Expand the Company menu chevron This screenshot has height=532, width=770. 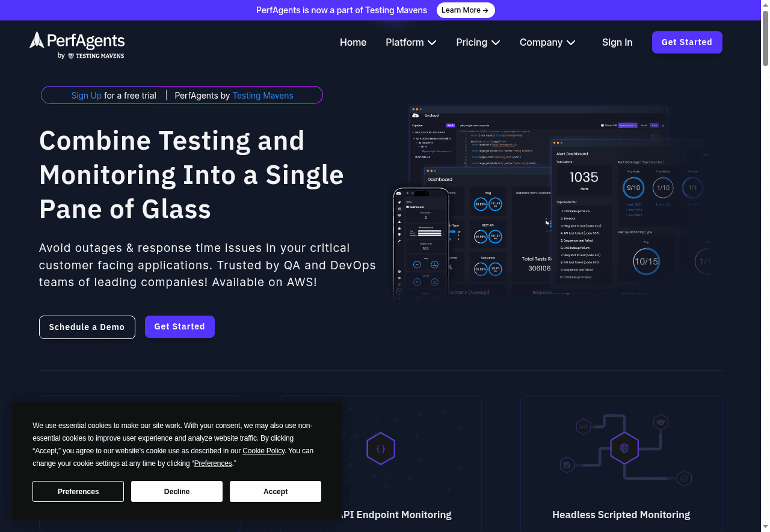click(571, 43)
